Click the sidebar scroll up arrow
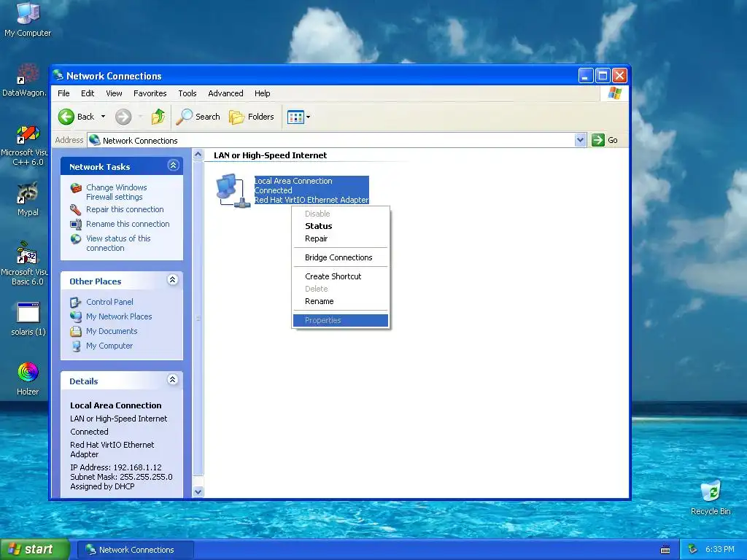Image resolution: width=747 pixels, height=560 pixels. (198, 155)
